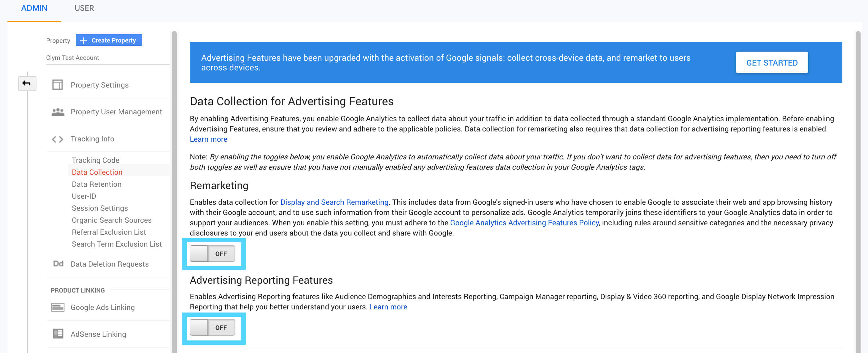Click the Dd Data Deletion Requests icon
This screenshot has height=353, width=868.
click(58, 264)
